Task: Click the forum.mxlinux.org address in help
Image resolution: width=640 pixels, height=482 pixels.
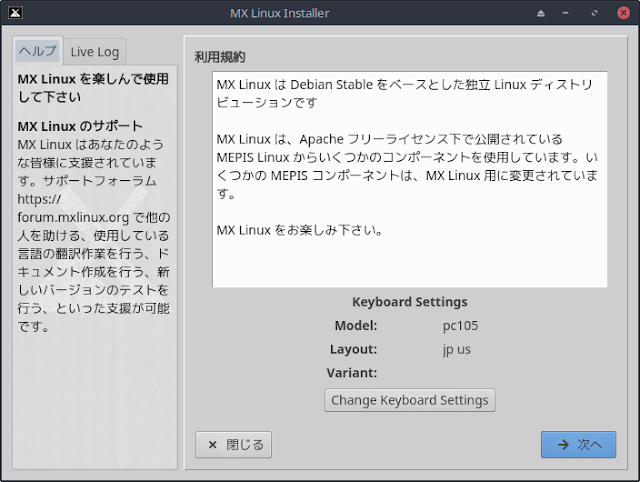Action: click(73, 218)
